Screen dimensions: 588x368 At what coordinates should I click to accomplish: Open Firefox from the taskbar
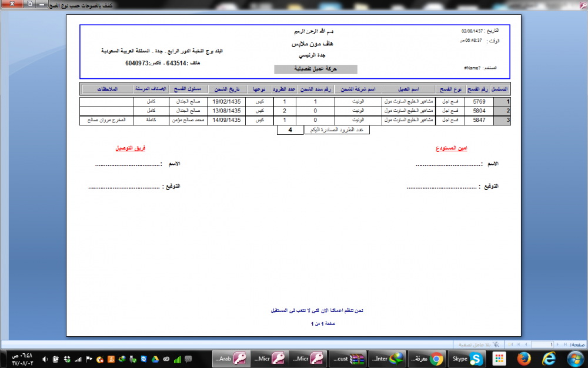(524, 359)
